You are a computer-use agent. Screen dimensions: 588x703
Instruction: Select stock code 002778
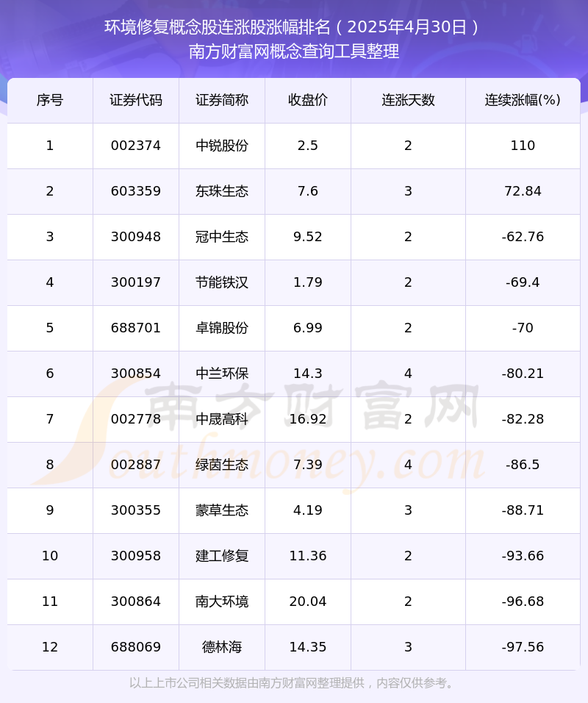point(136,419)
